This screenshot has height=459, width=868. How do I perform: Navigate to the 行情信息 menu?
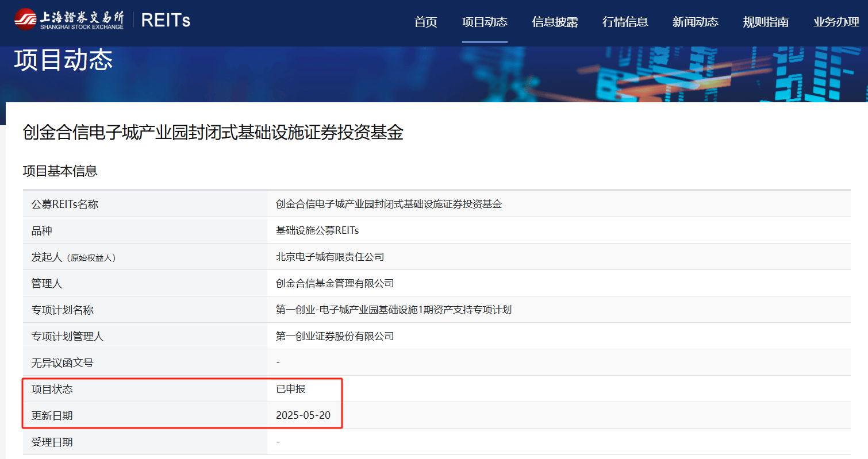coord(625,22)
